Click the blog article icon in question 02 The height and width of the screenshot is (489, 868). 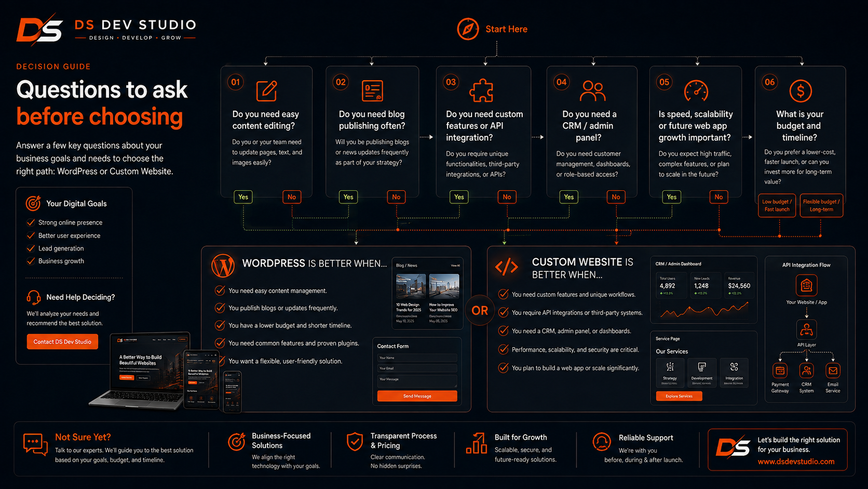(x=372, y=91)
